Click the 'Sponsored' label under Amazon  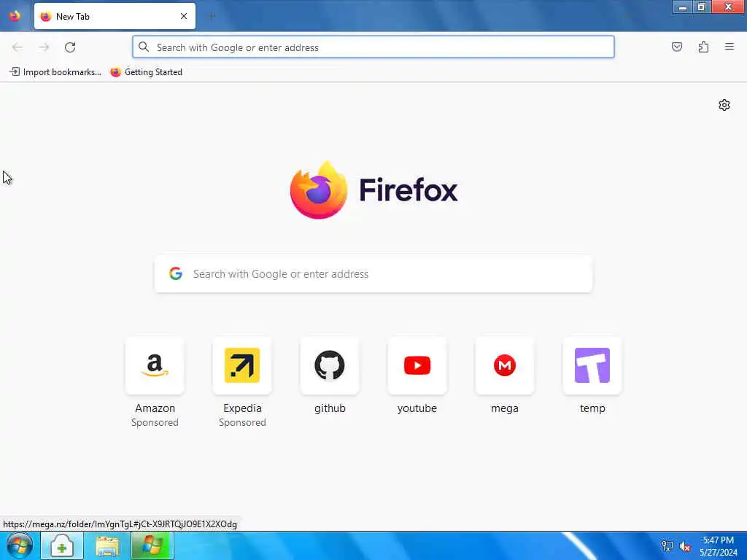[155, 422]
